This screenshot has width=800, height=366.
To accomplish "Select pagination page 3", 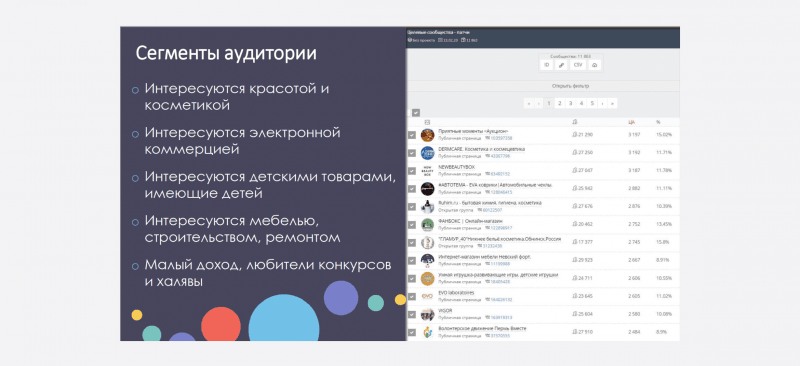I will 570,103.
